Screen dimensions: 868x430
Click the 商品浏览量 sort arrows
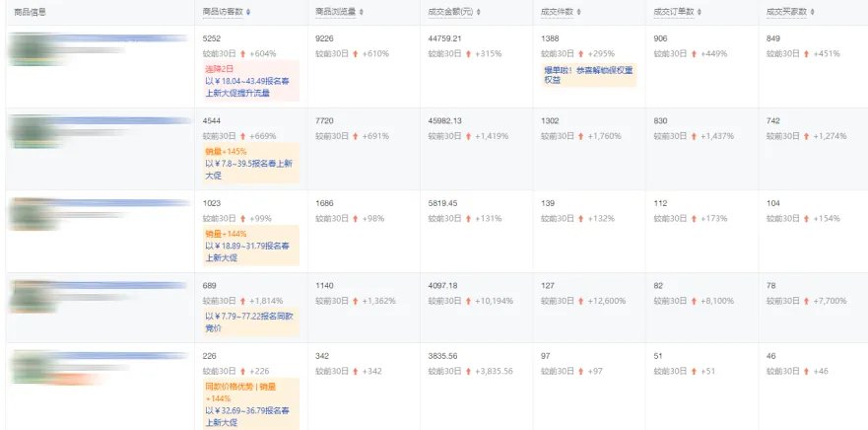361,12
